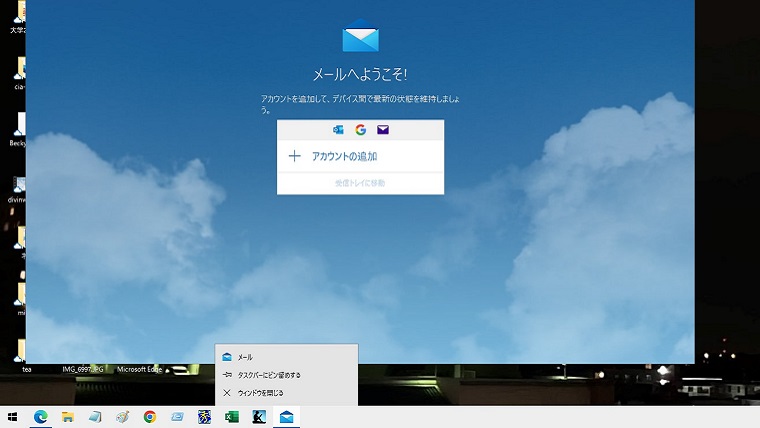Click the X icon beside ウィンドウを閉じる

click(x=226, y=393)
